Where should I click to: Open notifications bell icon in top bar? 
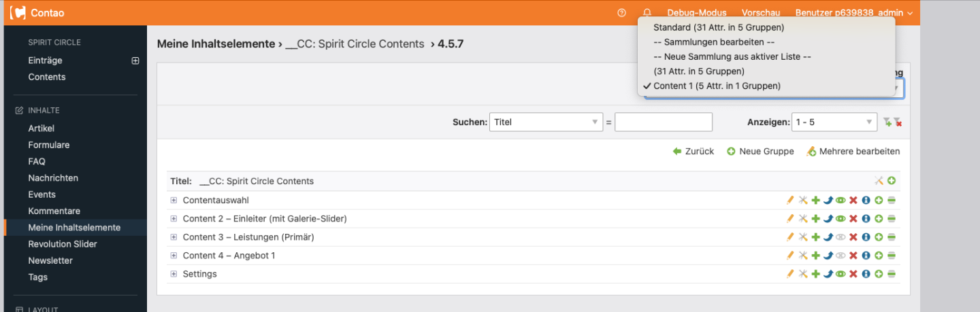click(x=647, y=12)
